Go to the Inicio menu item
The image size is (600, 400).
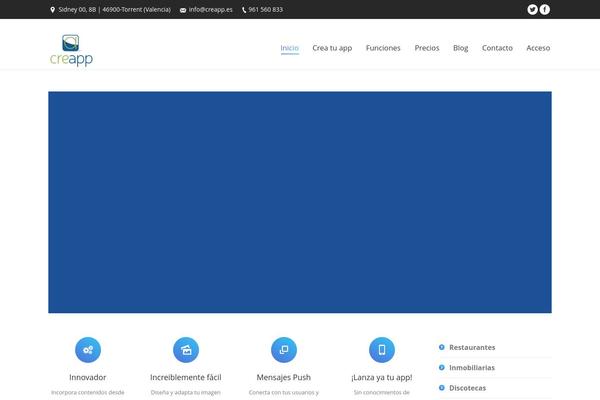[290, 48]
